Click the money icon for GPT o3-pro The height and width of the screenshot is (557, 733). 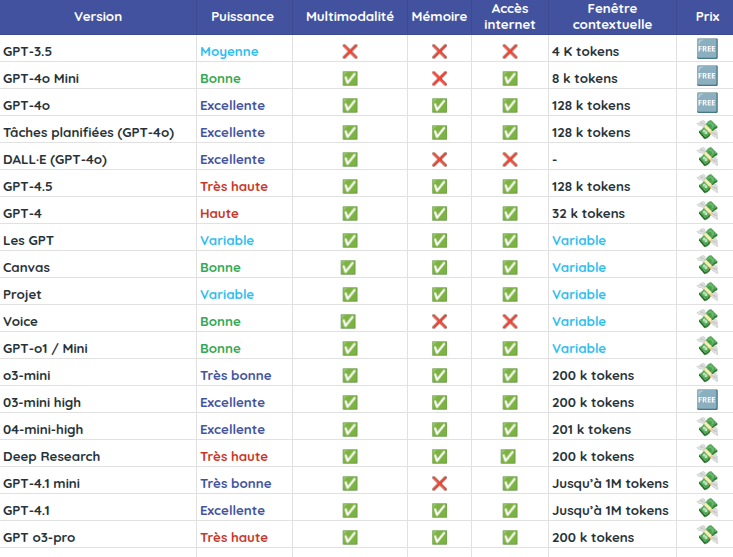click(708, 535)
